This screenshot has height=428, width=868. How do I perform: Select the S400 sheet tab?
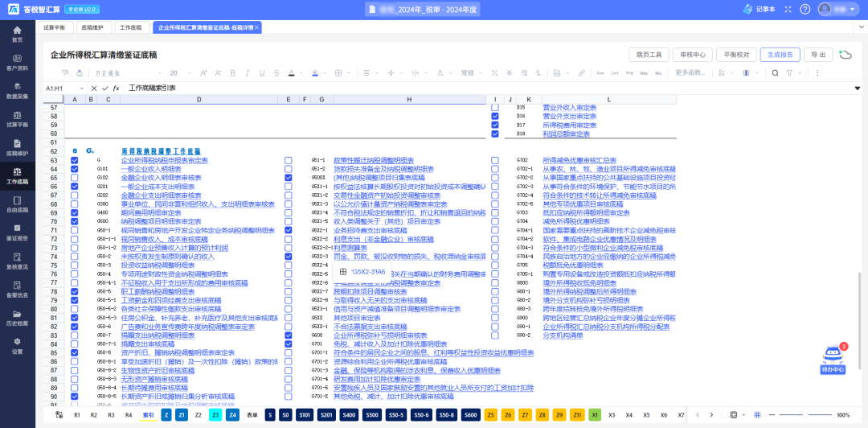tap(349, 414)
